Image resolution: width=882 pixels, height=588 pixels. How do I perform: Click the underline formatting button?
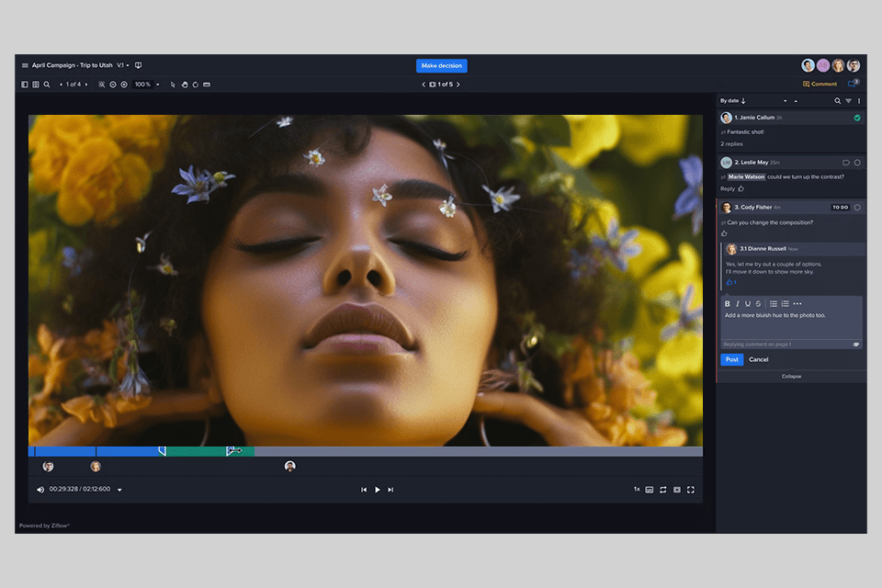(x=748, y=304)
